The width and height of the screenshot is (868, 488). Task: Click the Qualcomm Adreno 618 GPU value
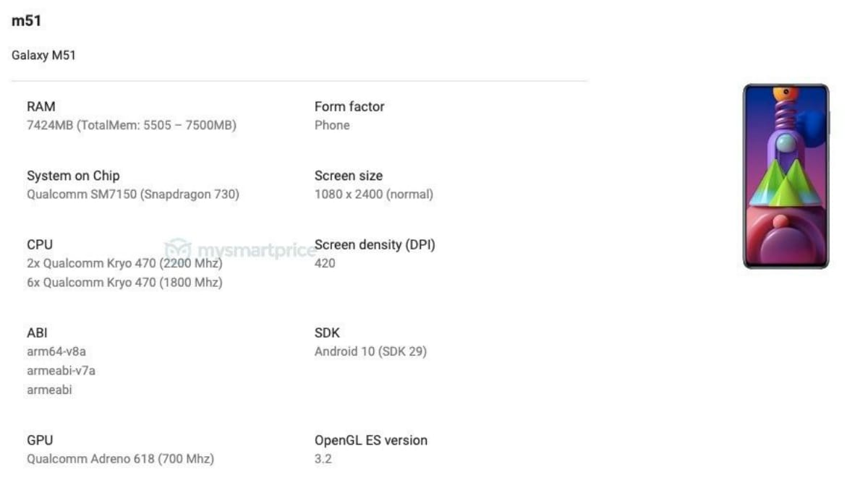click(120, 459)
